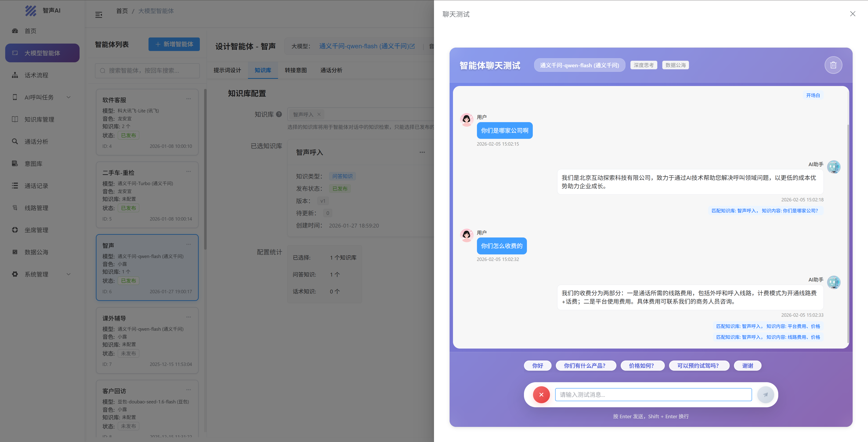Click edit icon beside 通义千问-qwen-flash model link

pos(412,46)
